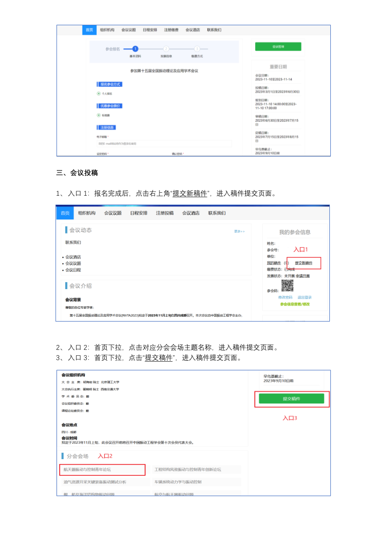Open 参会信息查看/修改 green link
This screenshot has width=392, height=555.
tap(295, 304)
